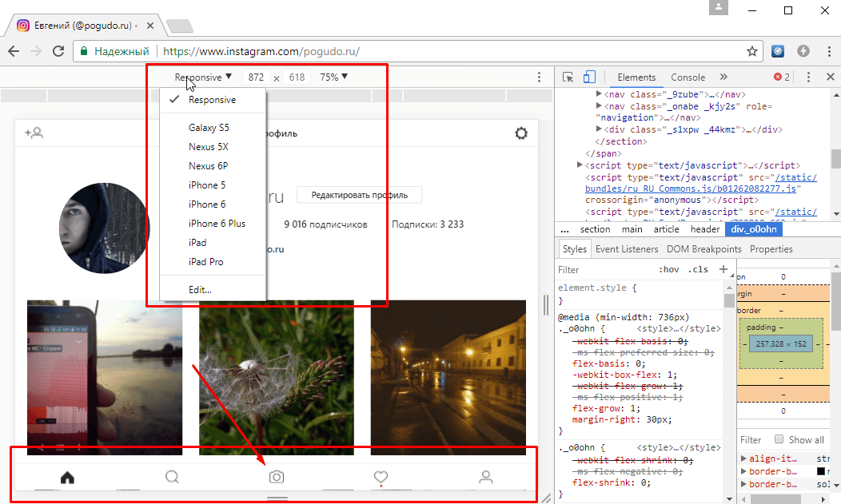Open the Properties tab
The image size is (841, 504).
[x=771, y=249]
